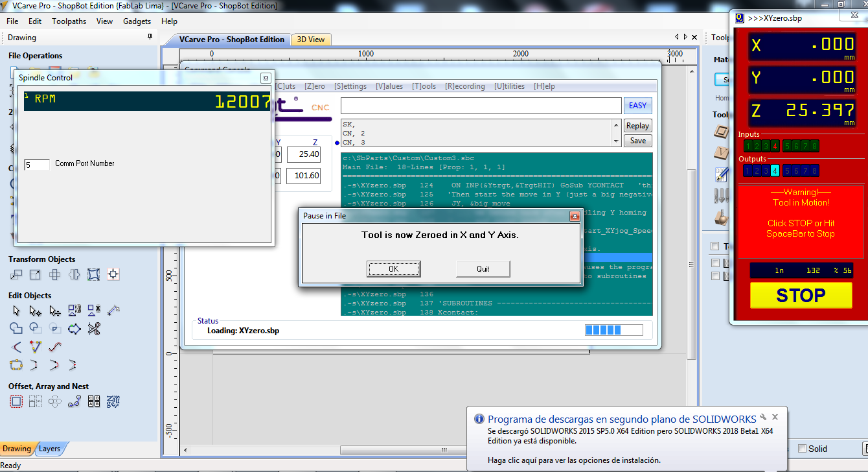The width and height of the screenshot is (868, 472).
Task: Choose the Distort Objects icon in Transform Objects
Action: [94, 275]
